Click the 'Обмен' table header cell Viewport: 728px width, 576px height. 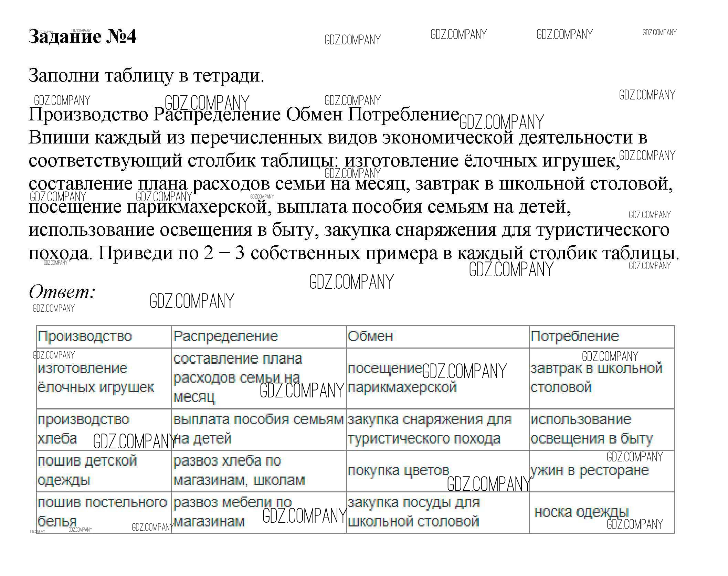[370, 336]
